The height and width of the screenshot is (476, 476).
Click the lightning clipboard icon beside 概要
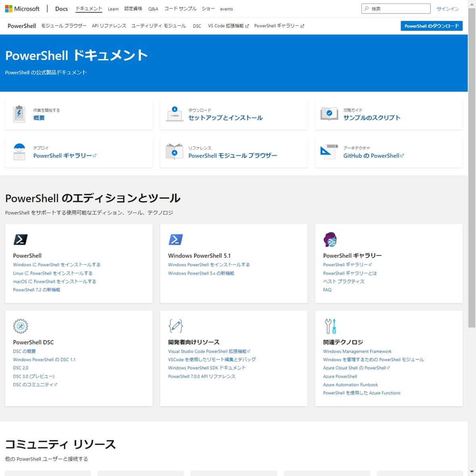click(x=19, y=114)
